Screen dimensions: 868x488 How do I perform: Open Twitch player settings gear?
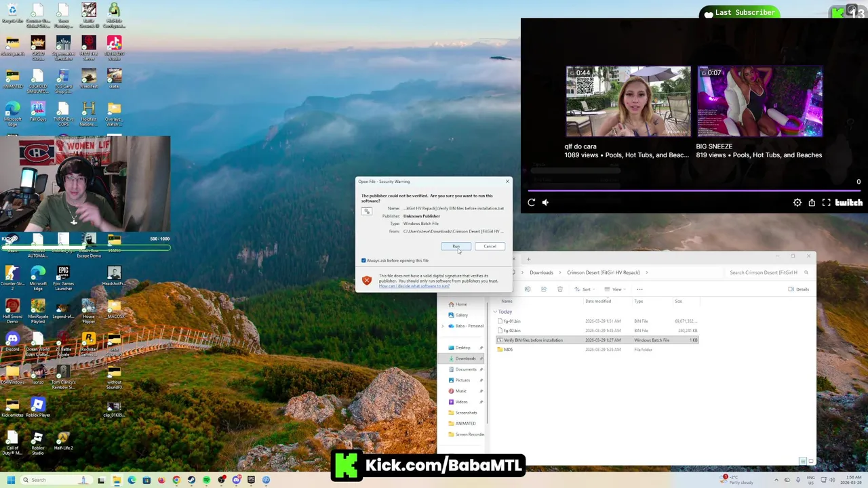coord(797,203)
